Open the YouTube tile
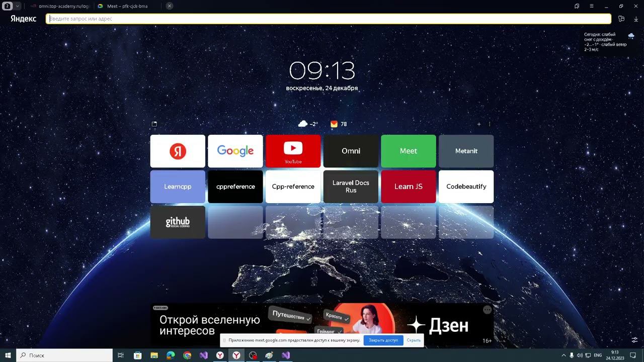 pos(293,151)
